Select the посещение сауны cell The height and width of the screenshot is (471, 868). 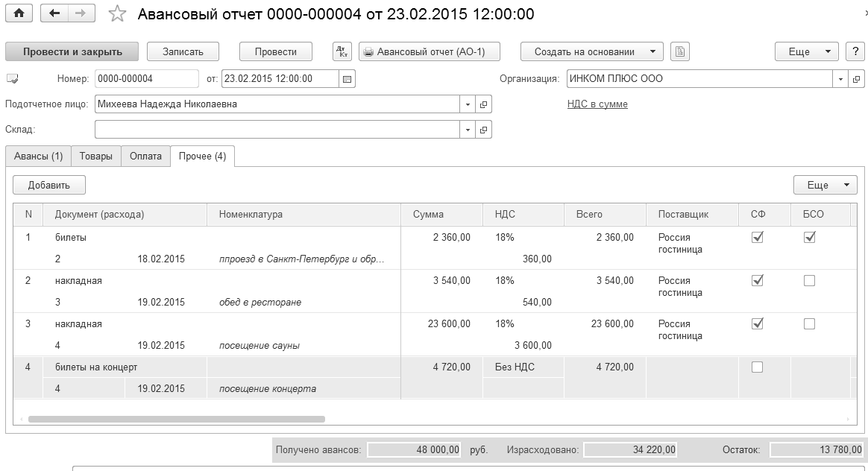pos(304,345)
